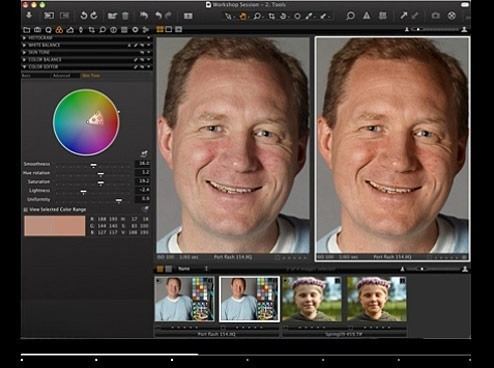Click the Saturation value field
The height and width of the screenshot is (368, 494).
[x=142, y=181]
